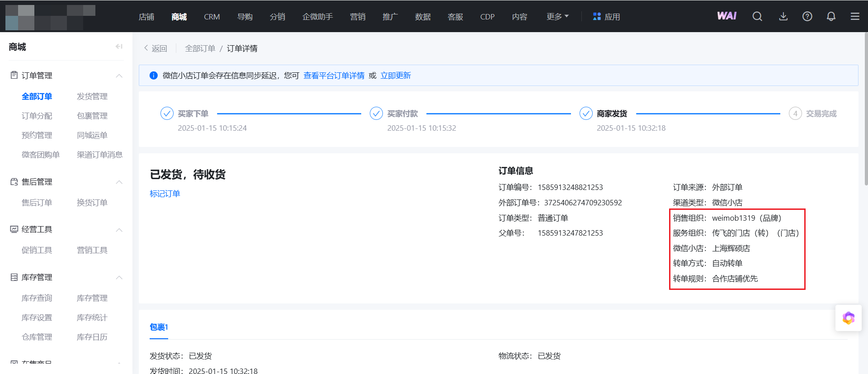Open the notifications bell icon

pyautogui.click(x=831, y=17)
